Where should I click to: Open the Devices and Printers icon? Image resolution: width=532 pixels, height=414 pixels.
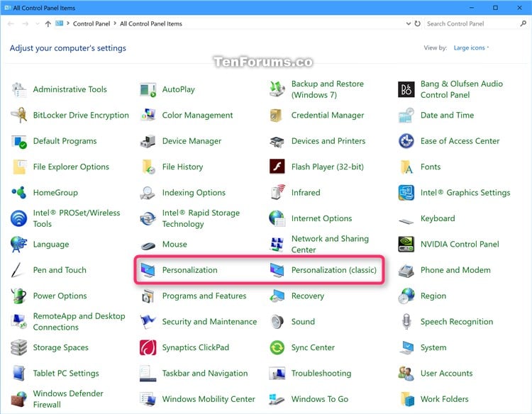tap(277, 141)
